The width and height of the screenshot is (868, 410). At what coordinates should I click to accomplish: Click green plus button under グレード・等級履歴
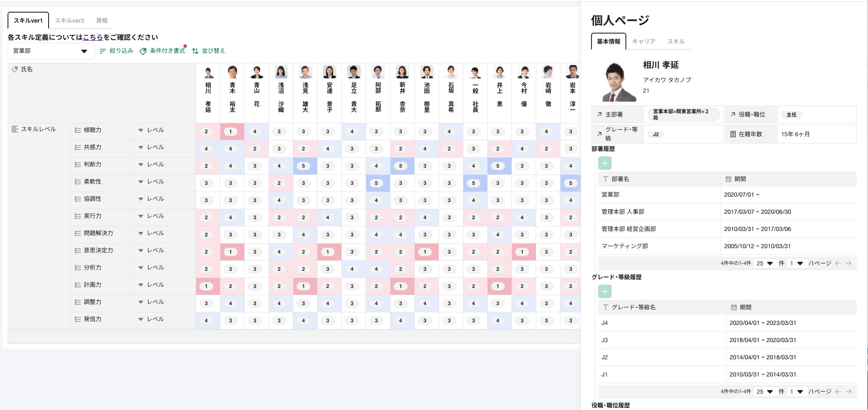pyautogui.click(x=604, y=291)
